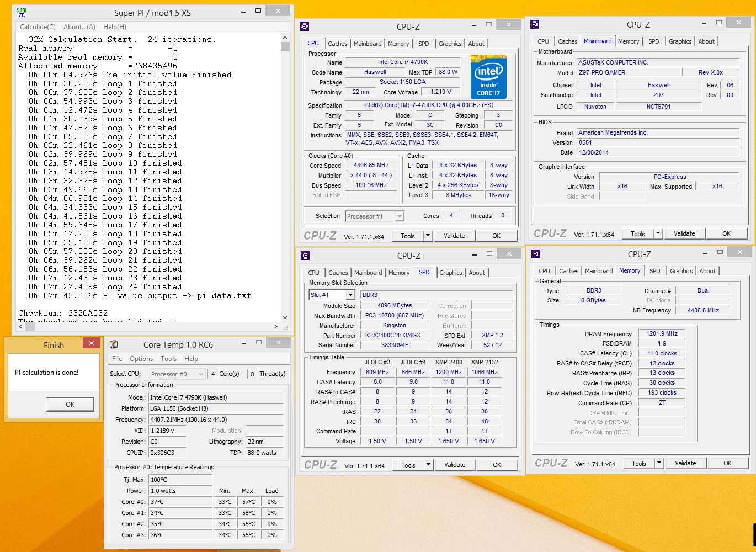Image resolution: width=756 pixels, height=552 pixels.
Task: Select the Mainboard tab in Memory CPU-Z window
Action: pos(599,271)
